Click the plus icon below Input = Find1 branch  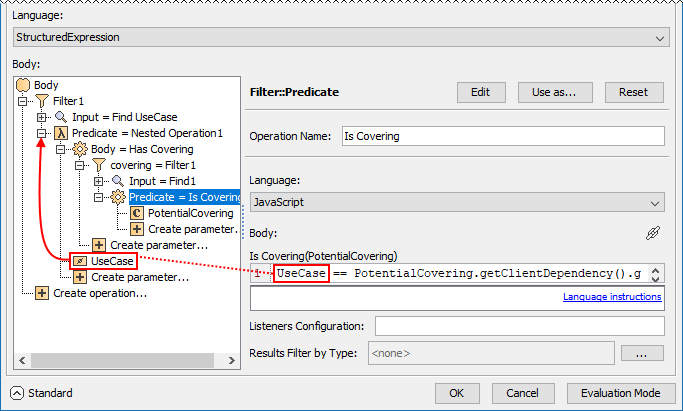click(99, 245)
